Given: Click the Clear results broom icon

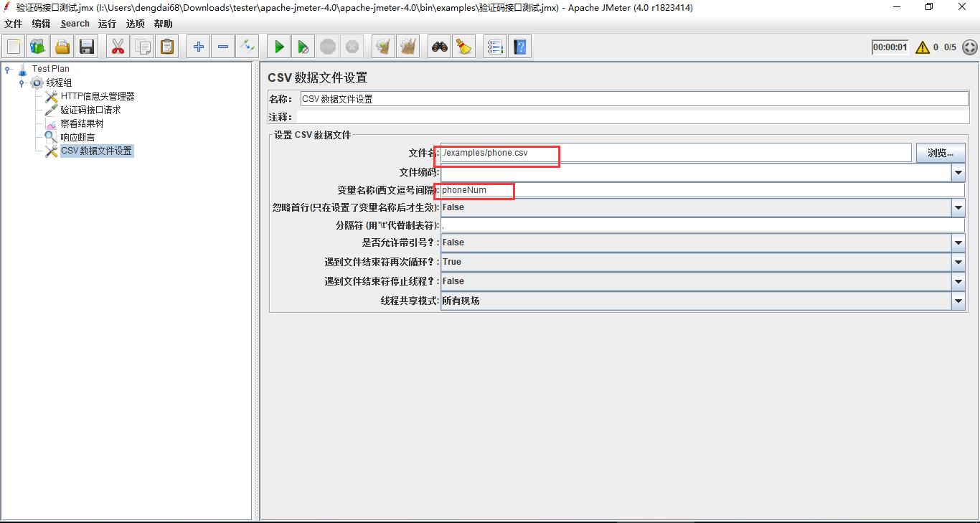Looking at the screenshot, I should point(384,47).
